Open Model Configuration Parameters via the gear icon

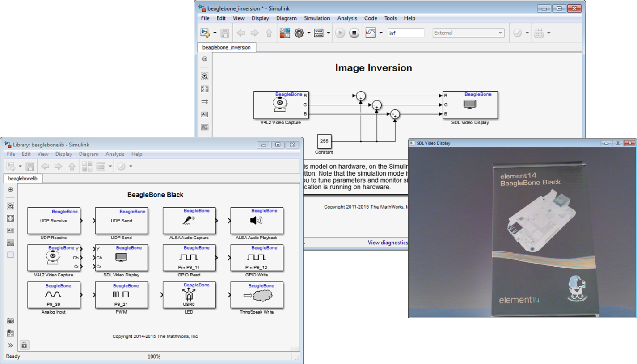coord(299,33)
